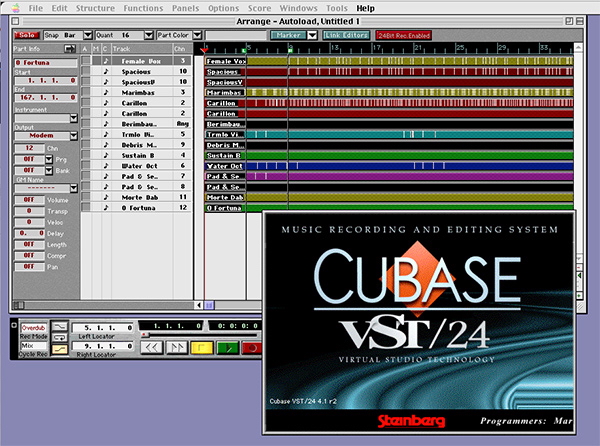Hide the Part Info inspector with arrow icon
600x446 pixels.
70,49
